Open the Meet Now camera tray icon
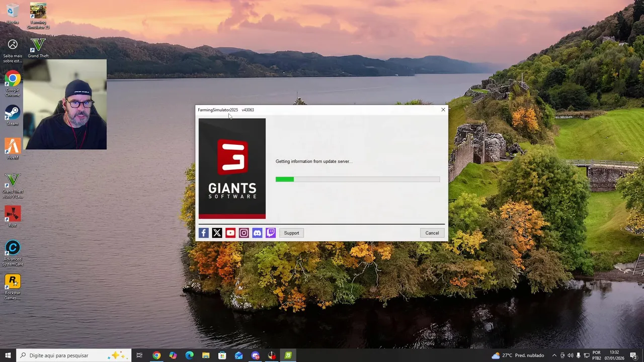 click(x=562, y=355)
